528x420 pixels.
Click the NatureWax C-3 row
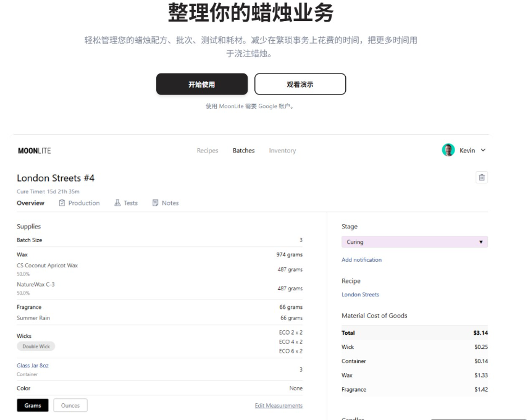(159, 288)
